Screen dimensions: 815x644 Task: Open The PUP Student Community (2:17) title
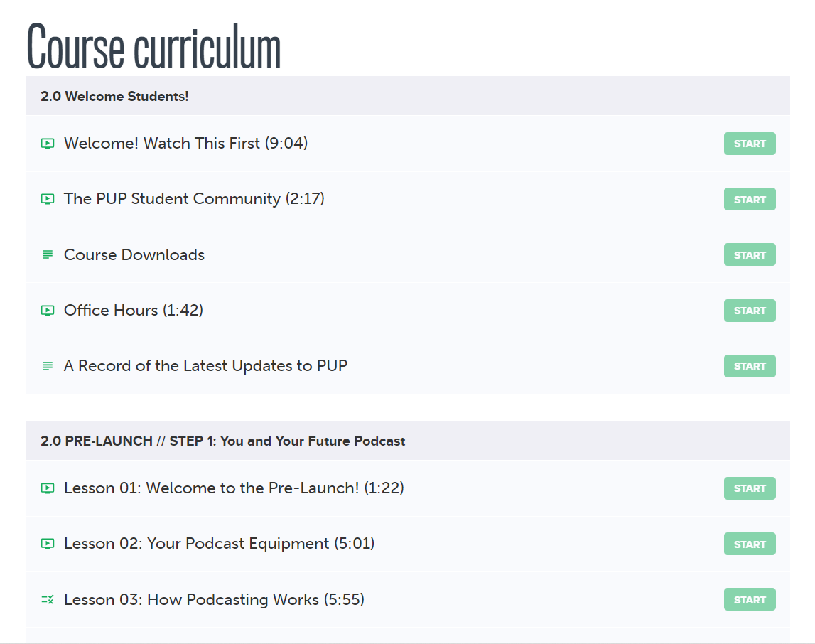[194, 199]
